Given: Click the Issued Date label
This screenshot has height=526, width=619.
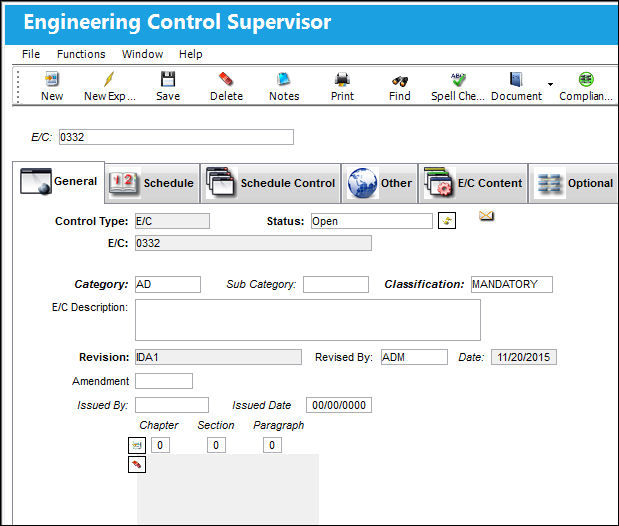Looking at the screenshot, I should point(261,405).
